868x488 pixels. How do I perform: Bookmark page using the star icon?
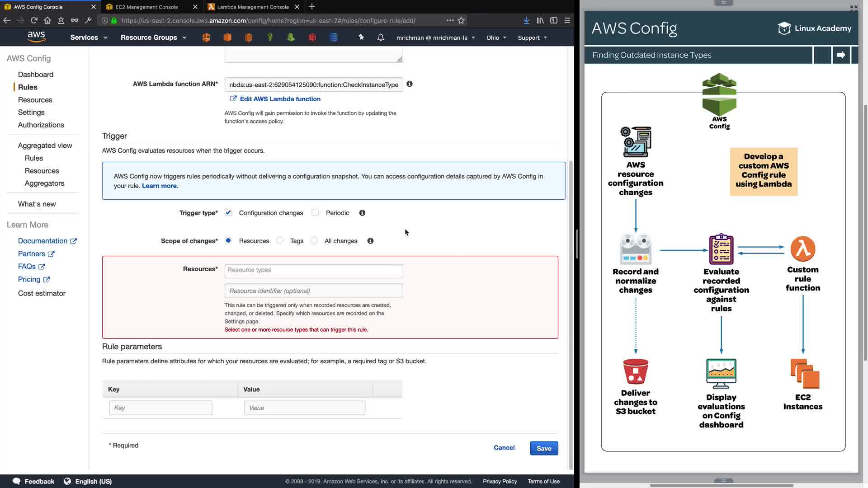[x=461, y=20]
